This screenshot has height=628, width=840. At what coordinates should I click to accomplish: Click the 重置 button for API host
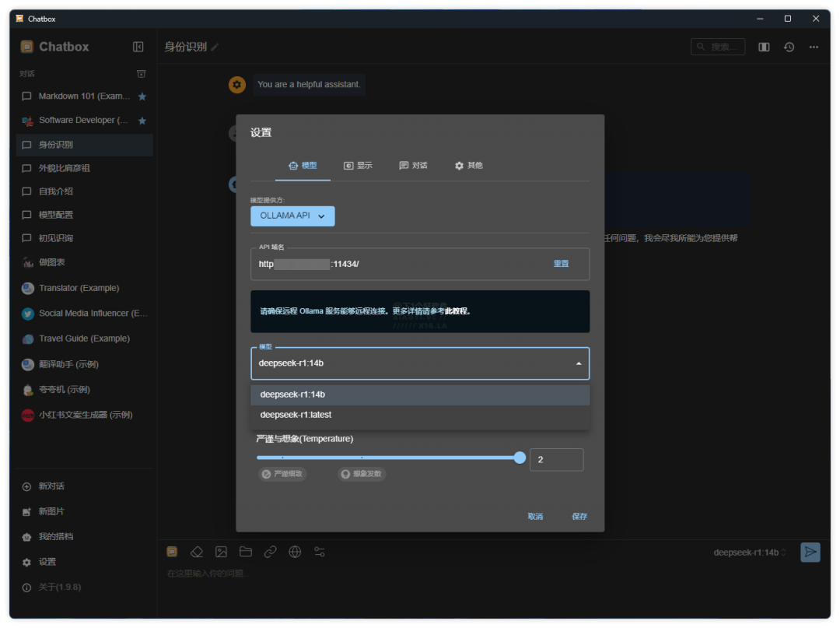pyautogui.click(x=561, y=264)
